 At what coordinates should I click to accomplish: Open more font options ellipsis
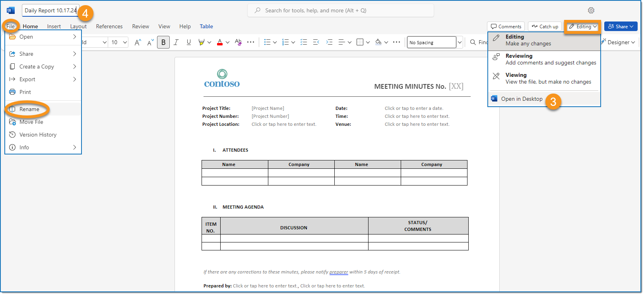point(250,42)
